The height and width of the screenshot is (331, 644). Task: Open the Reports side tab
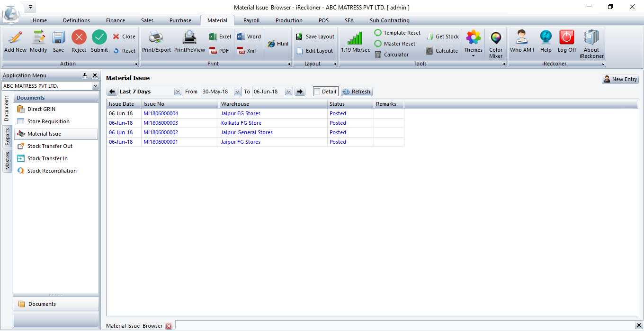click(8, 137)
